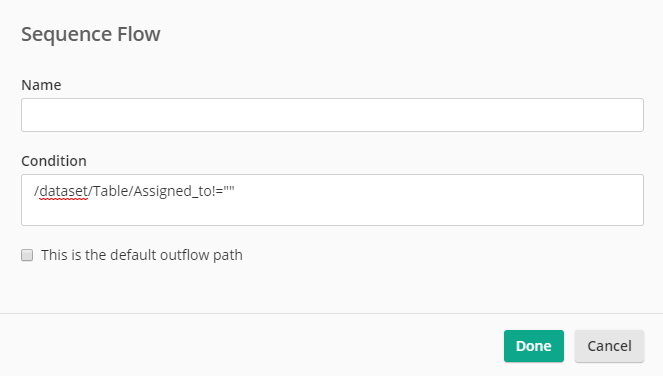
Task: Click after the empty quotes in the condition
Action: [x=235, y=191]
